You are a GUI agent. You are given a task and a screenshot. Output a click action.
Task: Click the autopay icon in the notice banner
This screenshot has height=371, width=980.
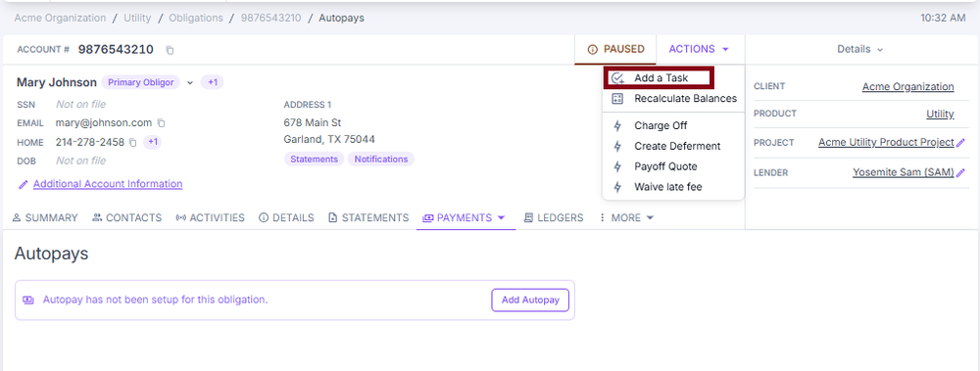click(x=28, y=300)
